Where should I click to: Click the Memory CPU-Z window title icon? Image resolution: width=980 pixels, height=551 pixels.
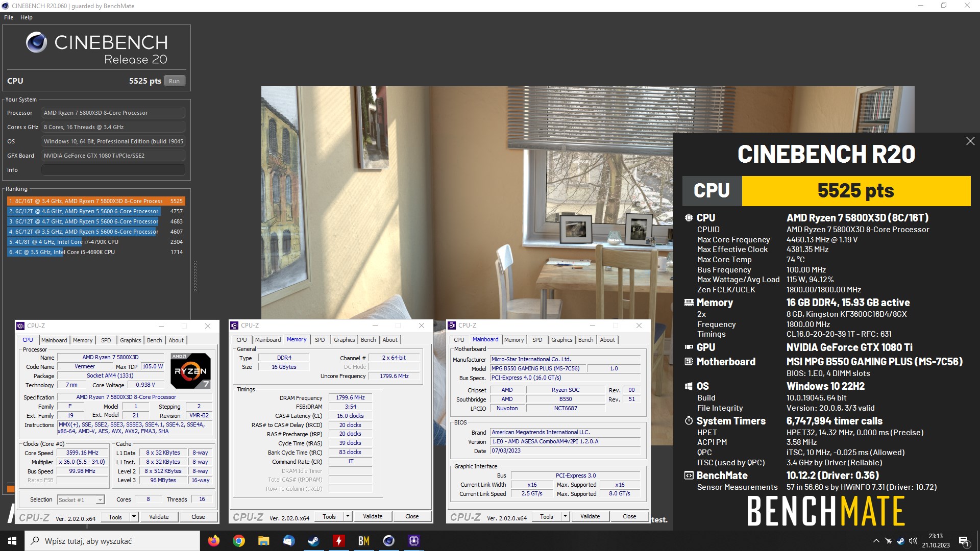pyautogui.click(x=234, y=325)
